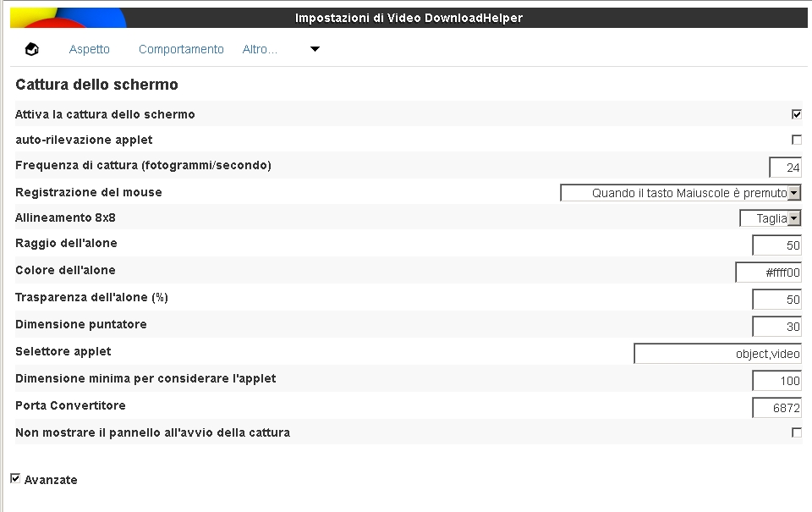Click the 'Allineamento 8x8' label
The width and height of the screenshot is (812, 512).
point(65,217)
